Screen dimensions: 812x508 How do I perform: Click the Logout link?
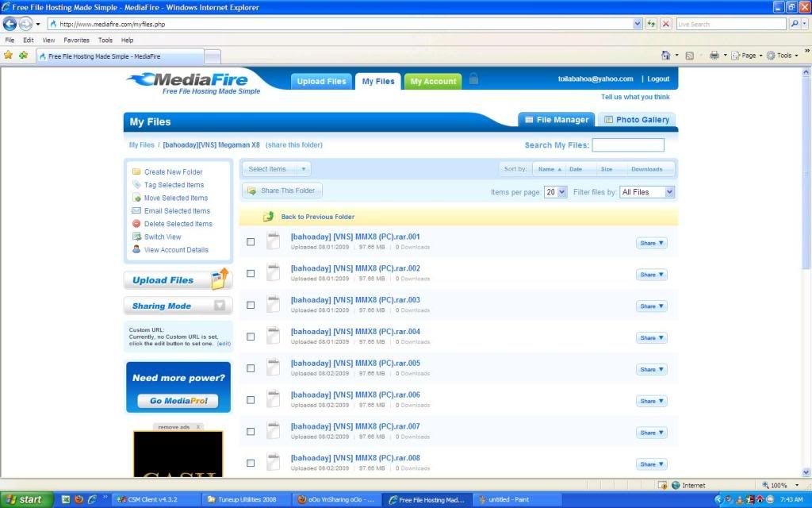[658, 79]
